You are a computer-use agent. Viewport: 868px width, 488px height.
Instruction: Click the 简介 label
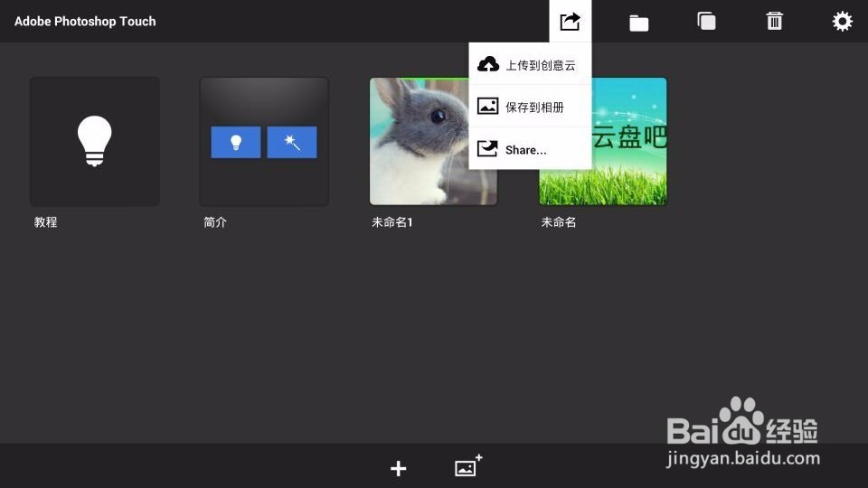pos(215,222)
